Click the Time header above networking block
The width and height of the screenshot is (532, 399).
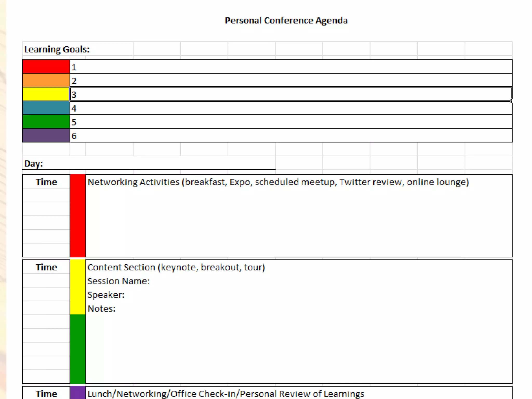(46, 182)
